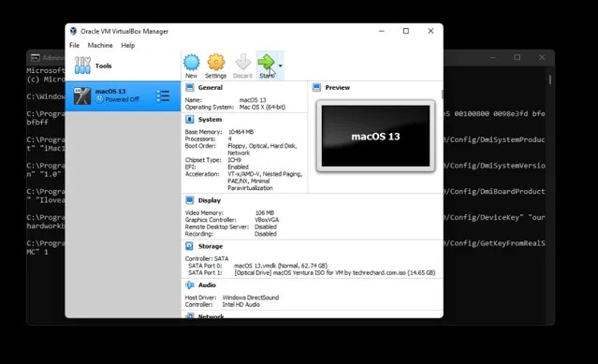Open System settings heading link
This screenshot has height=364, width=598.
coord(210,120)
